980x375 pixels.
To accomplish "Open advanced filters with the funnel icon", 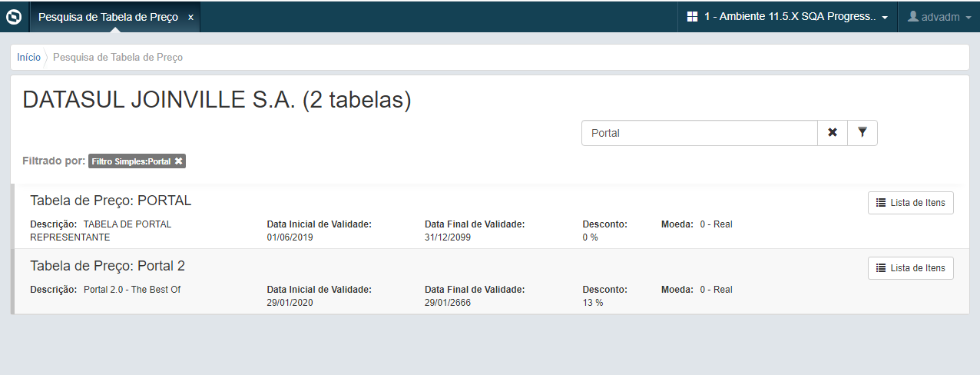I will pos(862,133).
